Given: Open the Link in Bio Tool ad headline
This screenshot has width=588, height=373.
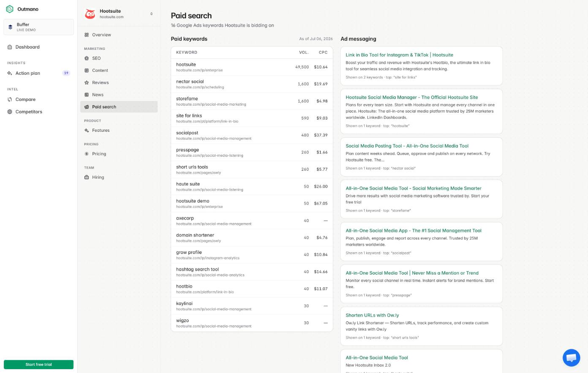Looking at the screenshot, I should tap(399, 55).
